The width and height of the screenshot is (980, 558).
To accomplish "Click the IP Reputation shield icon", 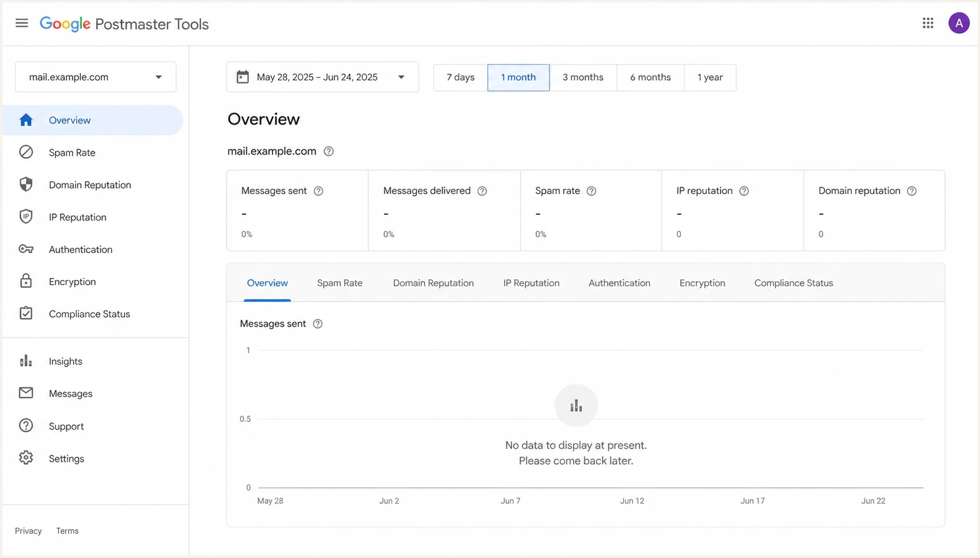I will tap(26, 216).
